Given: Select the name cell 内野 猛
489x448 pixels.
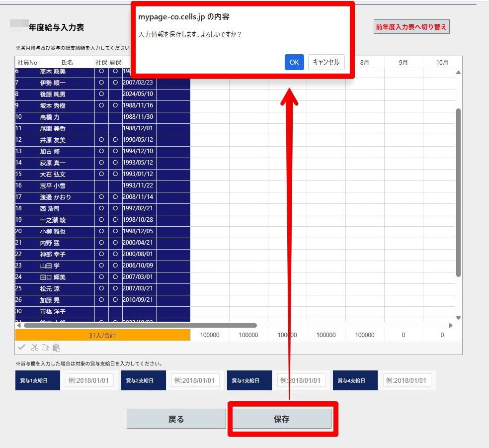Looking at the screenshot, I should click(67, 243).
